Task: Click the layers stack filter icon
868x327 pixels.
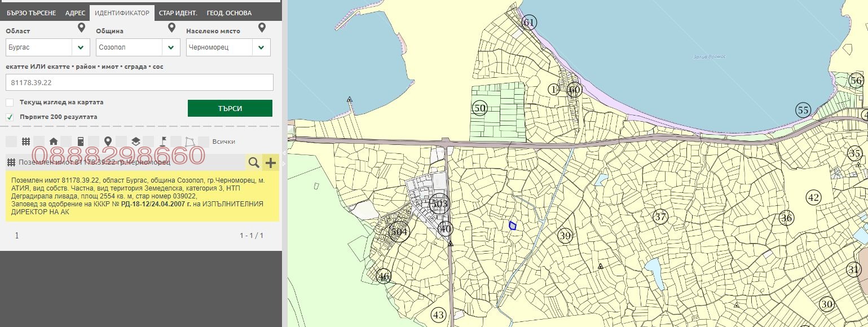Action: coord(135,142)
